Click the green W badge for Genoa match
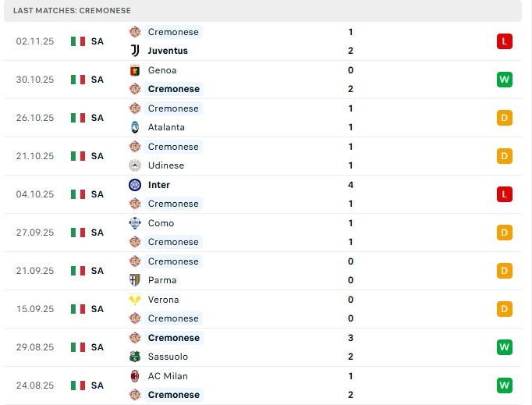The height and width of the screenshot is (405, 532). [x=505, y=80]
